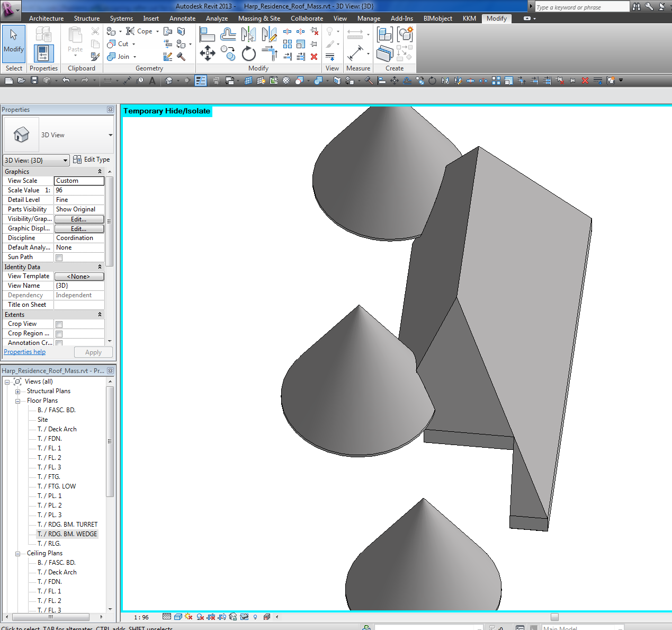Screen dimensions: 672x630
Task: Activate the Align tool in the ribbon
Action: [207, 34]
